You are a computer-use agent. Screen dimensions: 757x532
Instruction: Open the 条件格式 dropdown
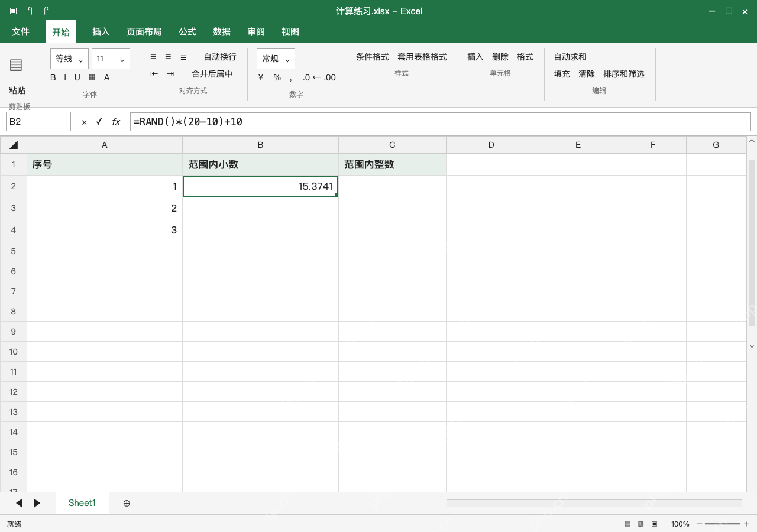pyautogui.click(x=373, y=57)
